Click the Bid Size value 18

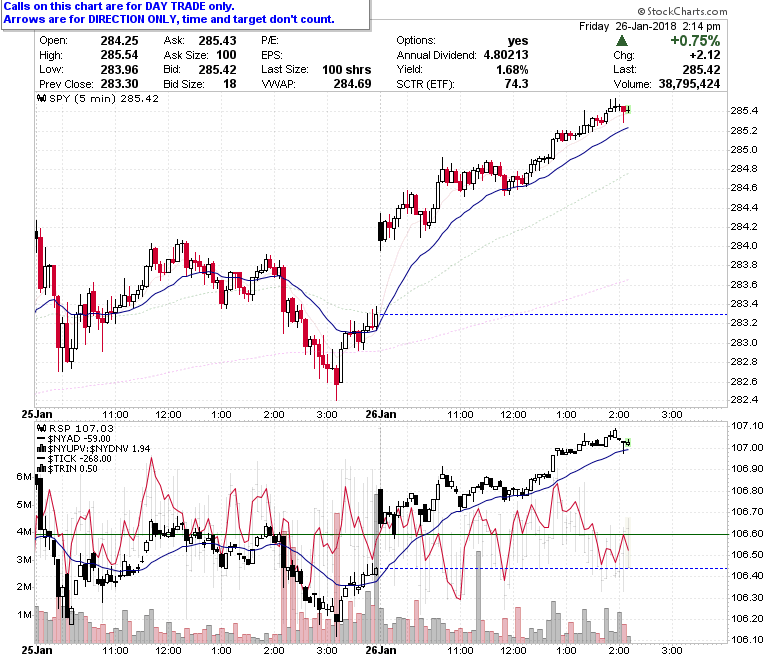point(230,84)
